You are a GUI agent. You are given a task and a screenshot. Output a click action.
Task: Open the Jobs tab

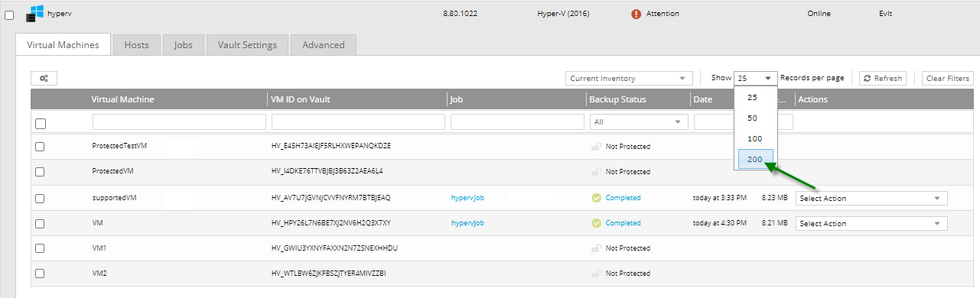(183, 44)
